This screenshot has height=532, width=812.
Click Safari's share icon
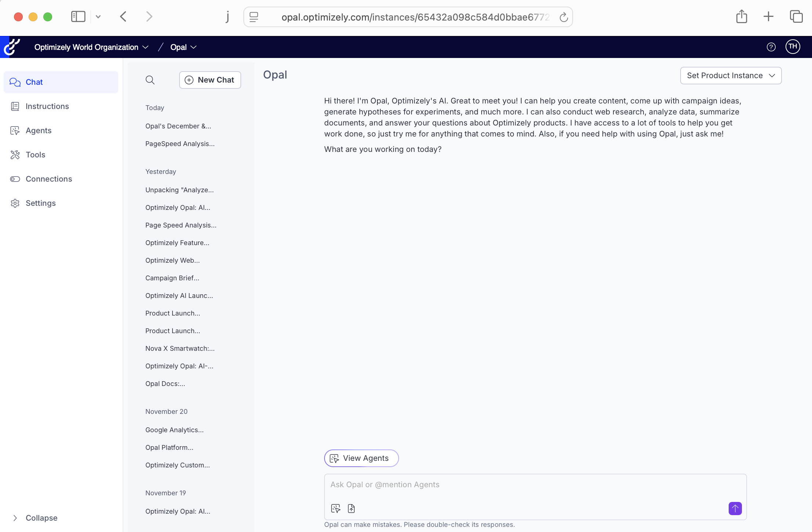742,17
